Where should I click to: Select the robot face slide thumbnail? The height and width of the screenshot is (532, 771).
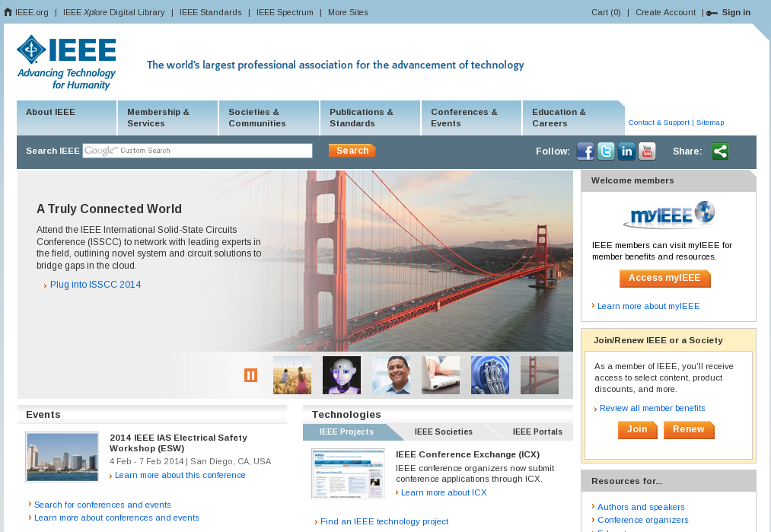click(x=342, y=375)
